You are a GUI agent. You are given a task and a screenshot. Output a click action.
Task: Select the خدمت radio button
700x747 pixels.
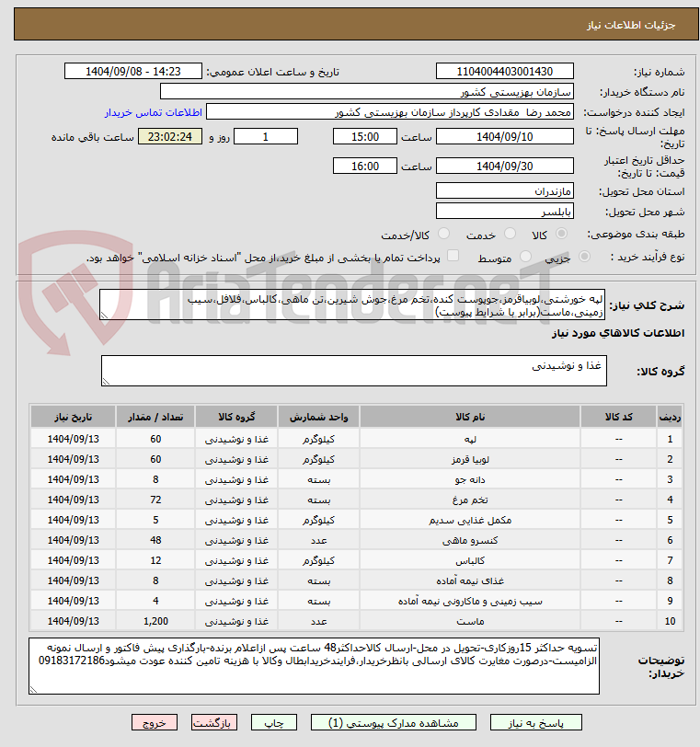(x=510, y=234)
